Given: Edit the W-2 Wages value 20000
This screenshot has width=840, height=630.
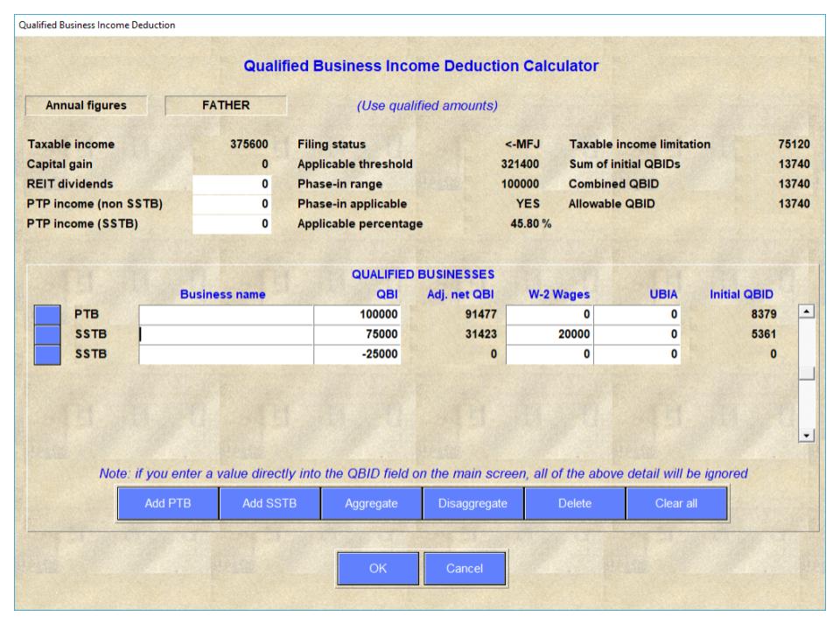Looking at the screenshot, I should click(550, 335).
